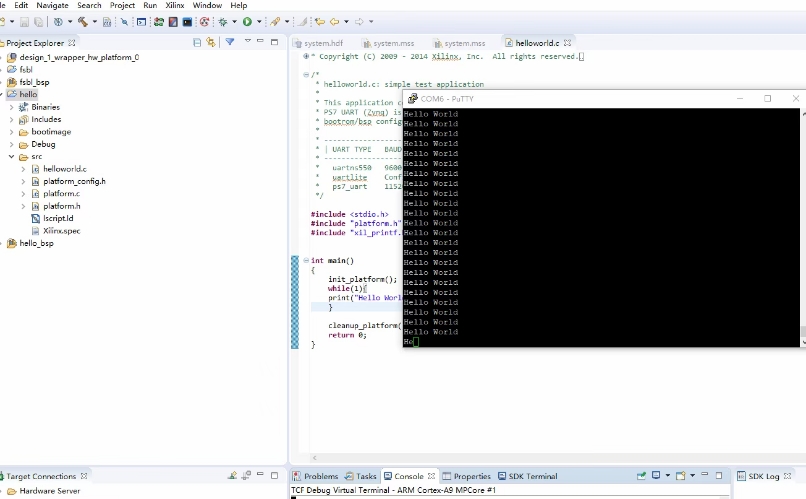The width and height of the screenshot is (806, 499).
Task: Open the Debug dropdown arrow
Action: point(234,22)
